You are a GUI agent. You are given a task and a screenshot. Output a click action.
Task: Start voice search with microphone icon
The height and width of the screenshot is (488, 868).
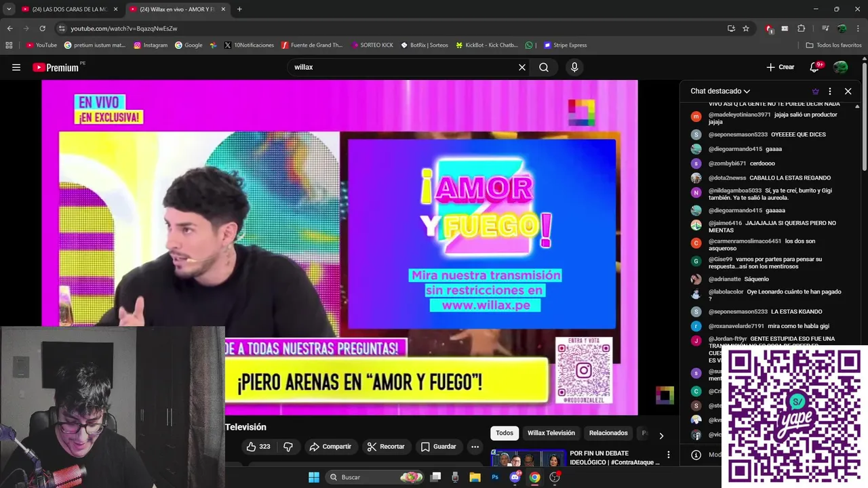574,67
